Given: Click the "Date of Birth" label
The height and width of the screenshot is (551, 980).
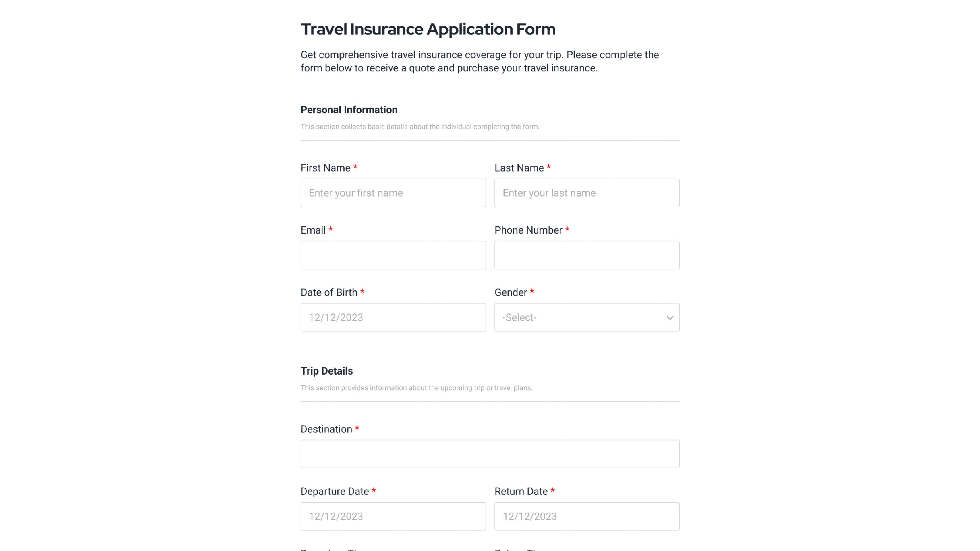Looking at the screenshot, I should [x=329, y=292].
